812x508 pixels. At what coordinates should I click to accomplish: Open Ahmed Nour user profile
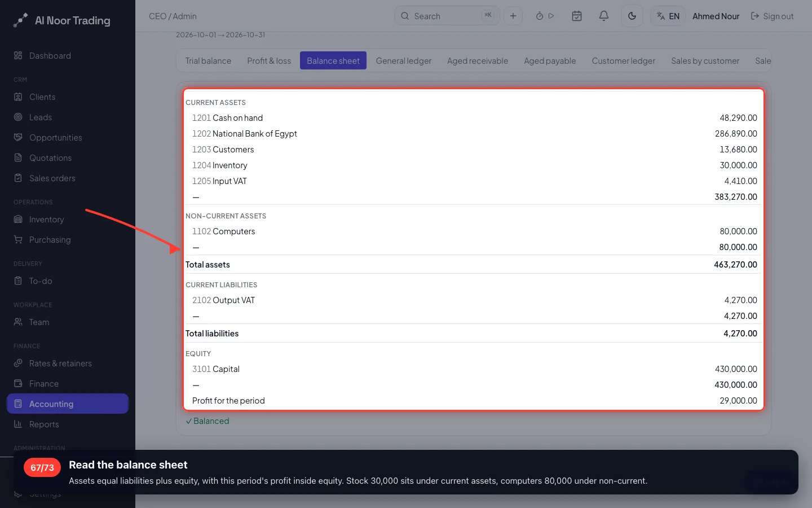click(x=716, y=16)
